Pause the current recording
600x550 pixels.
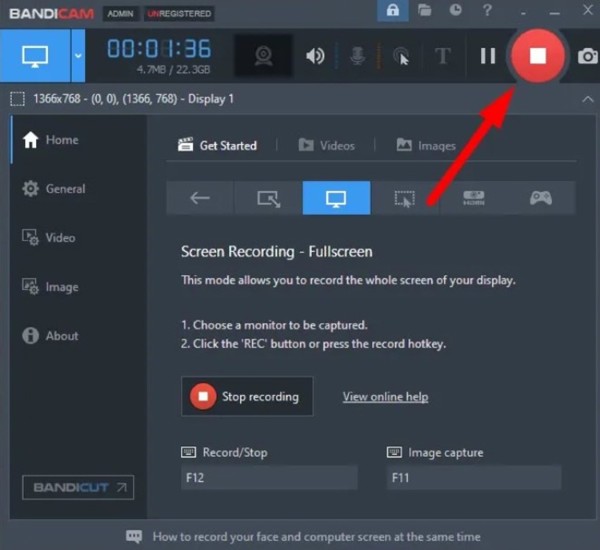pyautogui.click(x=488, y=56)
